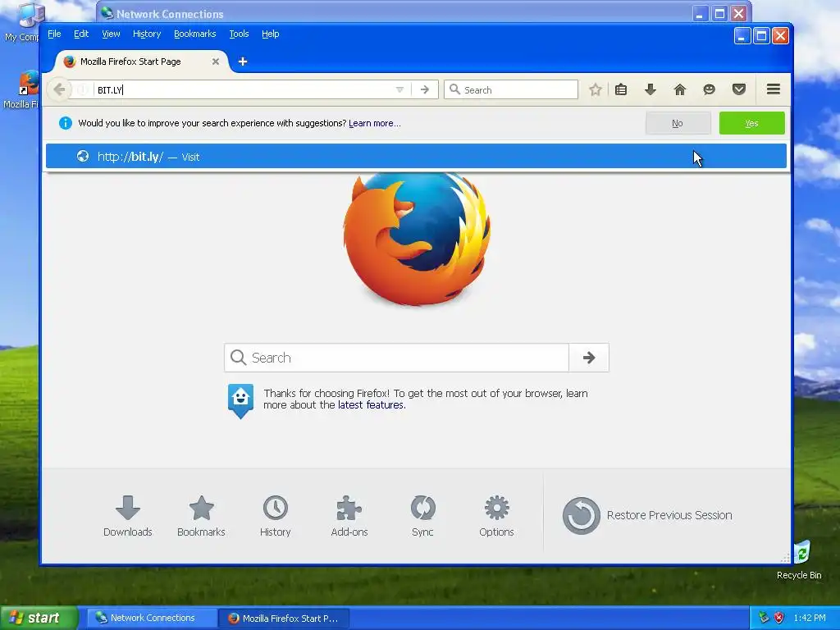This screenshot has height=630, width=840.
Task: Click the info icon in suggestions notification
Action: point(66,123)
